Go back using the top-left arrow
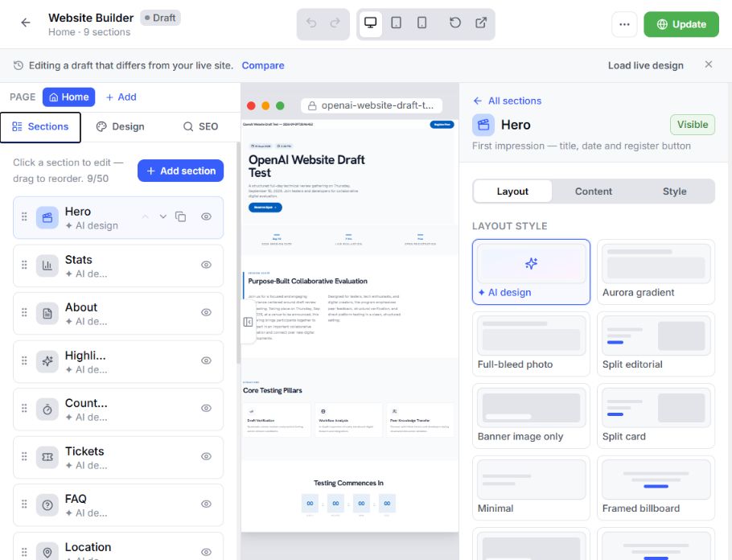The height and width of the screenshot is (560, 732). point(26,23)
